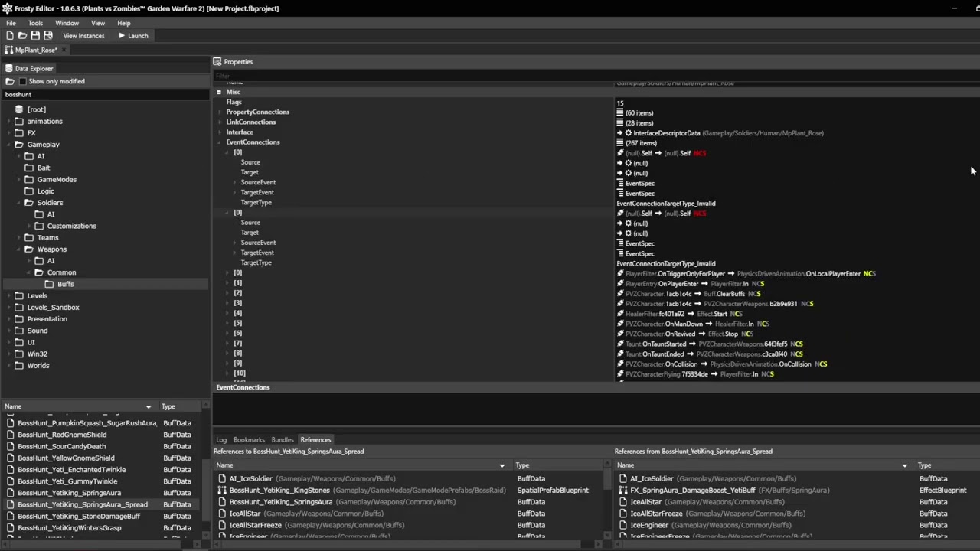The image size is (980, 551).
Task: Switch to the Bundles tab
Action: (x=283, y=440)
